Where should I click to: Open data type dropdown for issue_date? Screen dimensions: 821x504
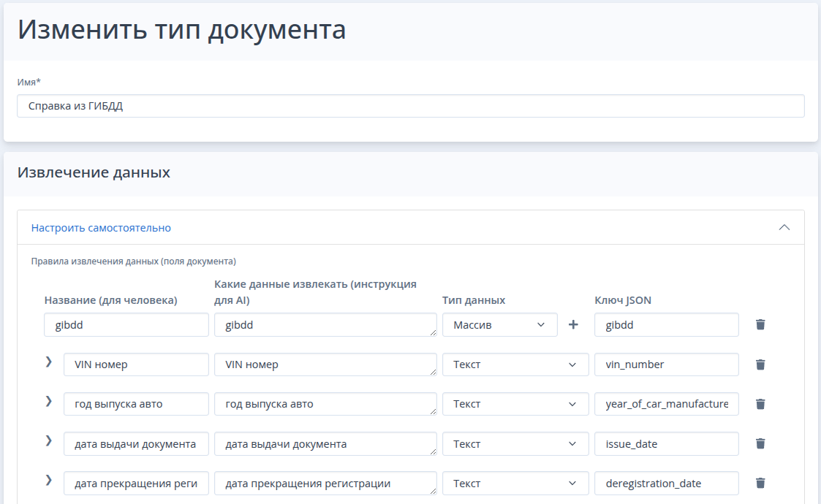click(515, 443)
